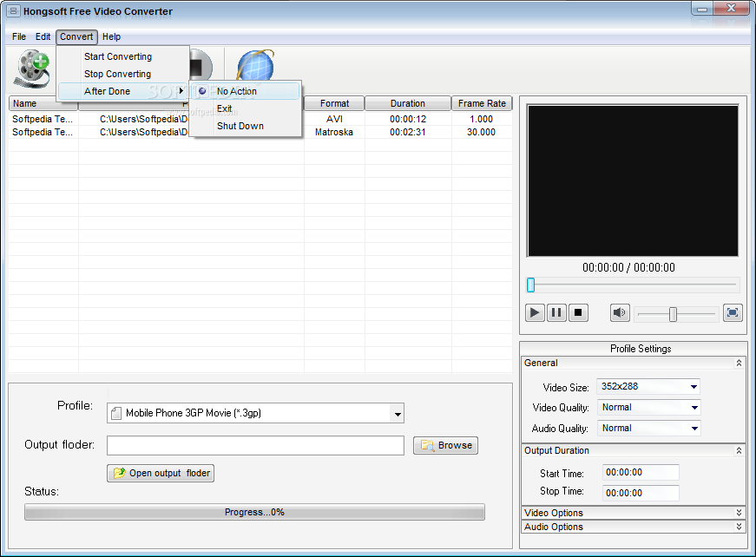Click Open output floder button
This screenshot has width=756, height=557.
161,473
